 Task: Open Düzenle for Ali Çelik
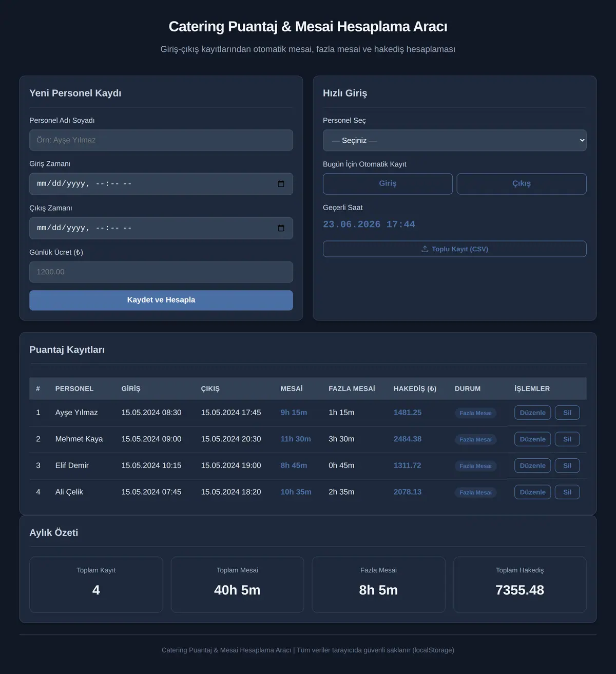pyautogui.click(x=533, y=492)
